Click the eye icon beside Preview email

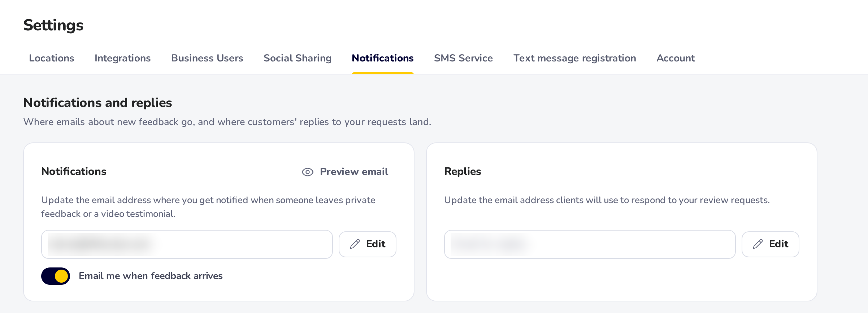[307, 172]
